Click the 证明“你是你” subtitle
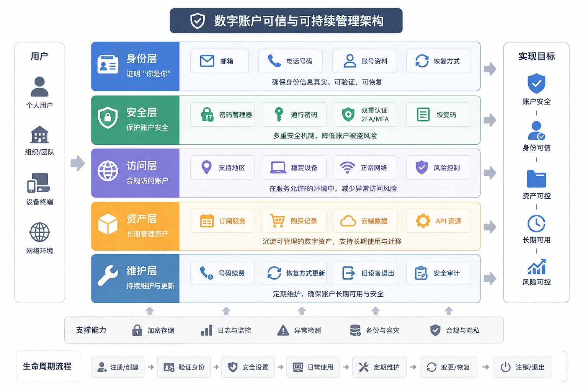Viewport: 588px width, 392px height. (x=149, y=73)
